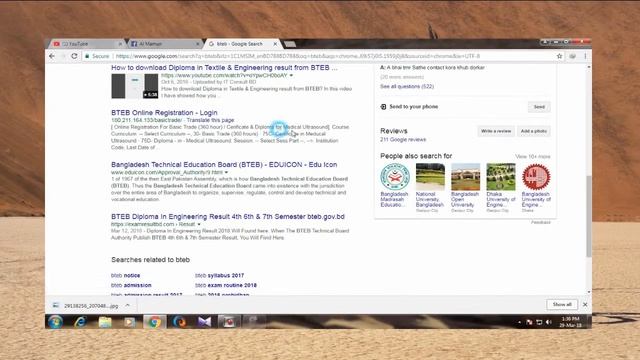Go back using the browser back arrow
Image resolution: width=640 pixels, height=360 pixels.
point(52,56)
